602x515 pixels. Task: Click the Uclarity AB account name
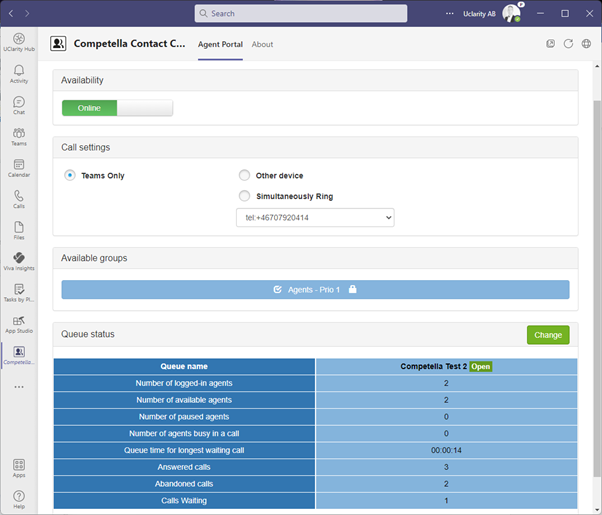click(x=479, y=14)
